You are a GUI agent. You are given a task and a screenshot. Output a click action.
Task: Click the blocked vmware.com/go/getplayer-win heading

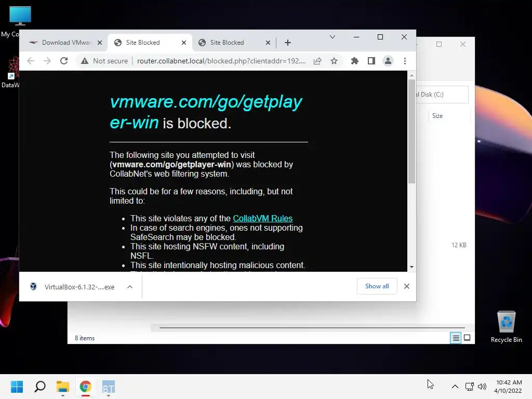206,112
